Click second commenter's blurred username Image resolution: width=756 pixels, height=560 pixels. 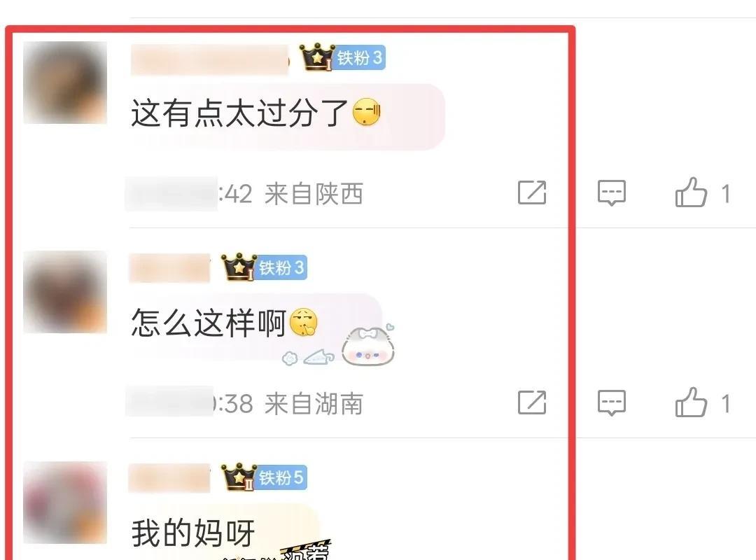pyautogui.click(x=169, y=267)
